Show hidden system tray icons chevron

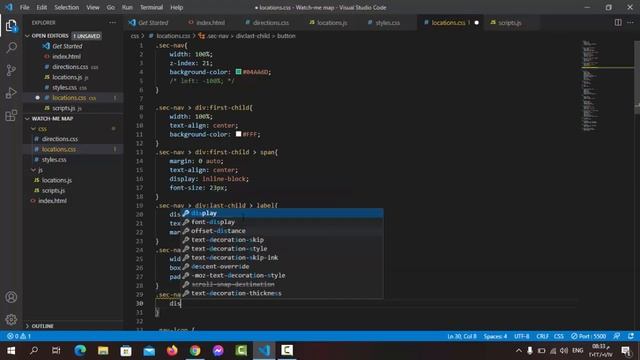pos(518,351)
